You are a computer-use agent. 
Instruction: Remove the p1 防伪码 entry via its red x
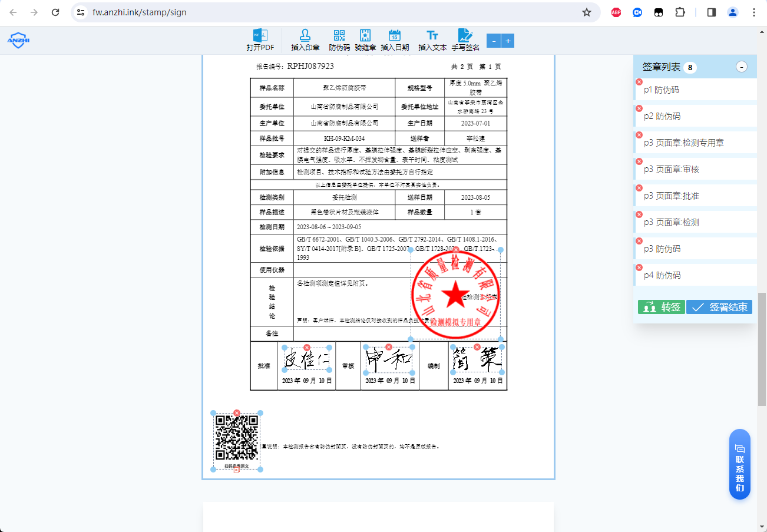[638, 81]
